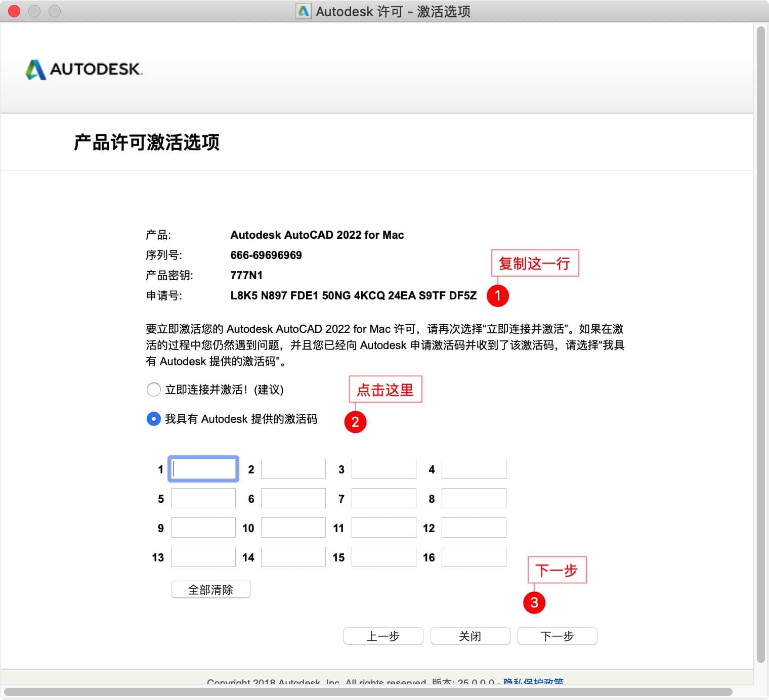Screen dimensions: 769x700
Task: Click activation code field 2
Action: (x=293, y=469)
